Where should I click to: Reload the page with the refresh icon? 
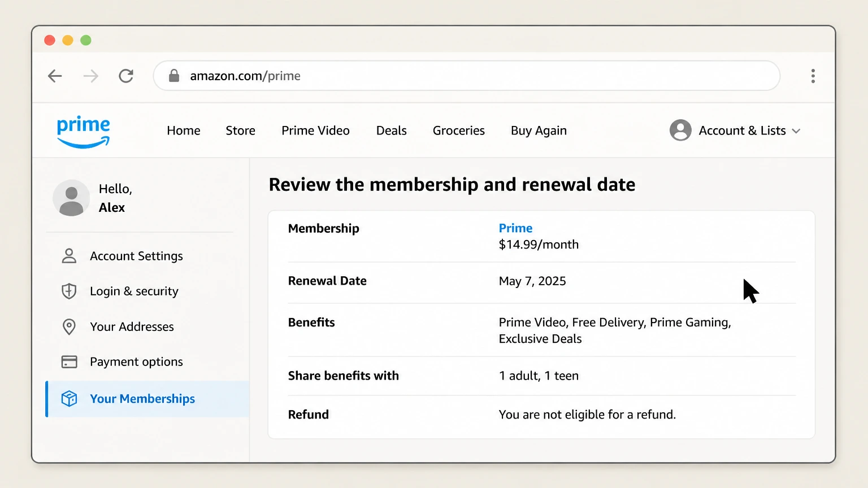point(126,76)
